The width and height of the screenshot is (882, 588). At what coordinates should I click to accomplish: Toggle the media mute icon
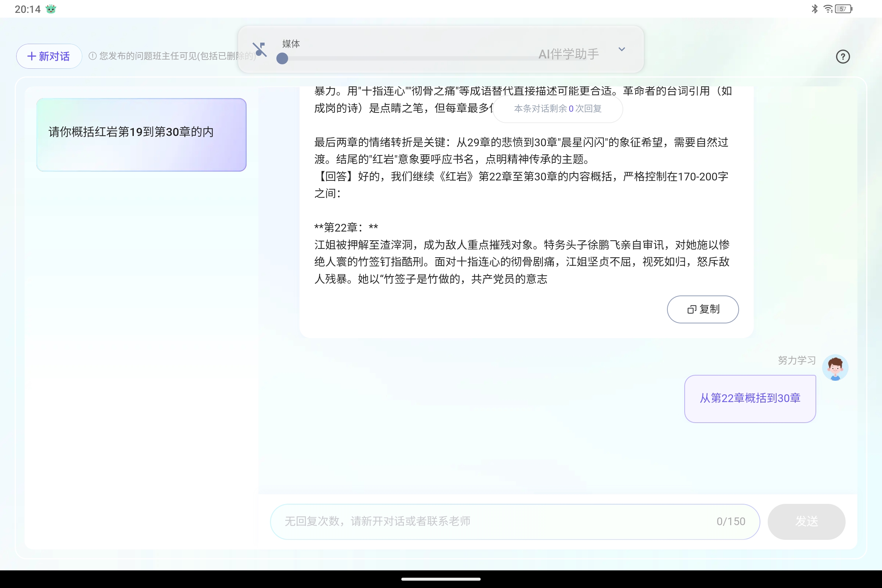click(259, 50)
